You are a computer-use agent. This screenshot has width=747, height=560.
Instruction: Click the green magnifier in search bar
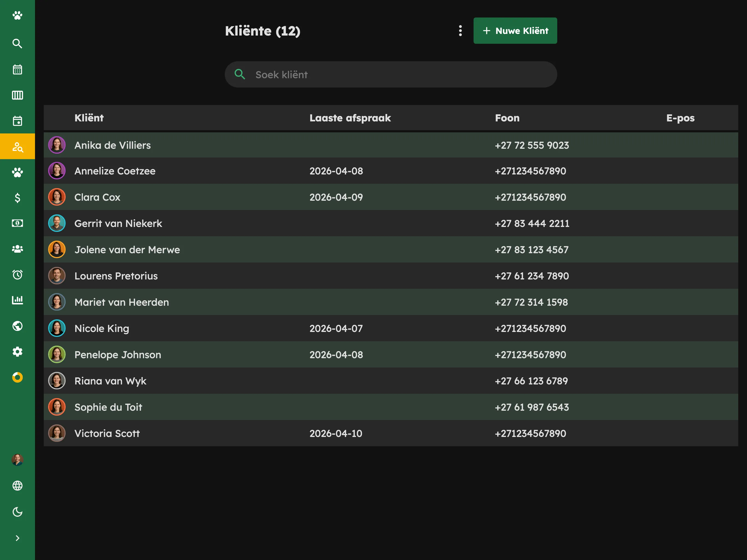click(x=240, y=74)
